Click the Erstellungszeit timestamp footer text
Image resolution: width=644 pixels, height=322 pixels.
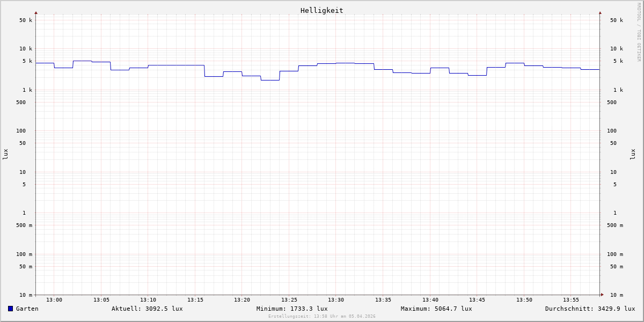322,316
